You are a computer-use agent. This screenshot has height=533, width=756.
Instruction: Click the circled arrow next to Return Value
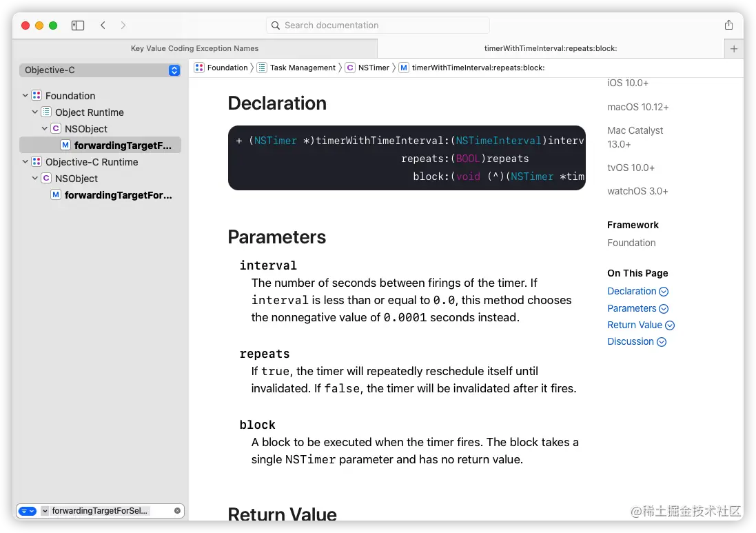click(x=670, y=325)
